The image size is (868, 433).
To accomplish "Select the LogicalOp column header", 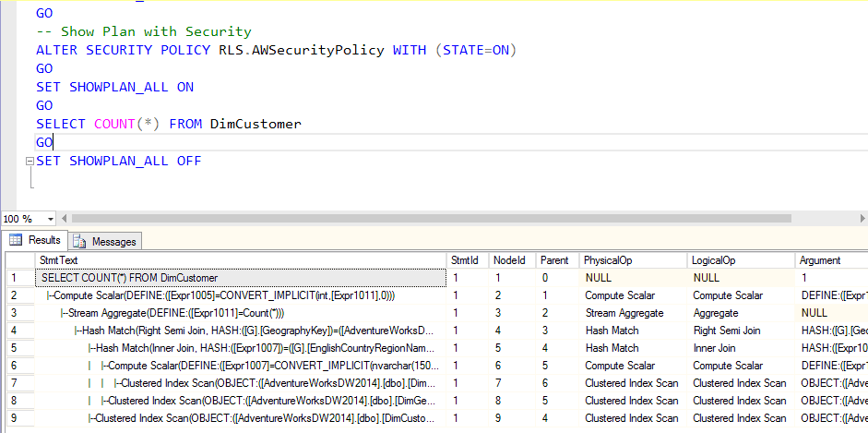I will pos(742,260).
